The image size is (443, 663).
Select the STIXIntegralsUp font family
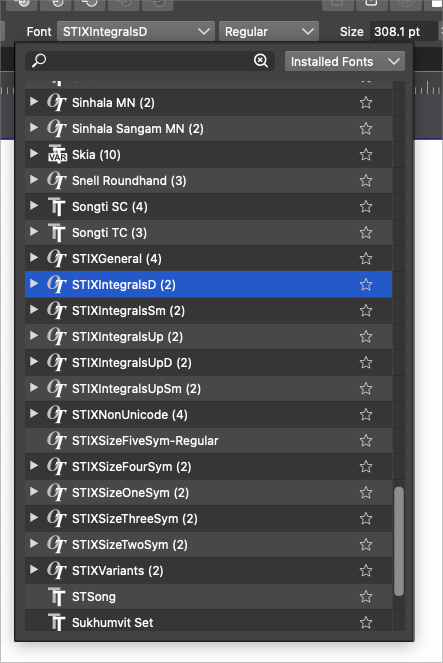click(x=208, y=337)
